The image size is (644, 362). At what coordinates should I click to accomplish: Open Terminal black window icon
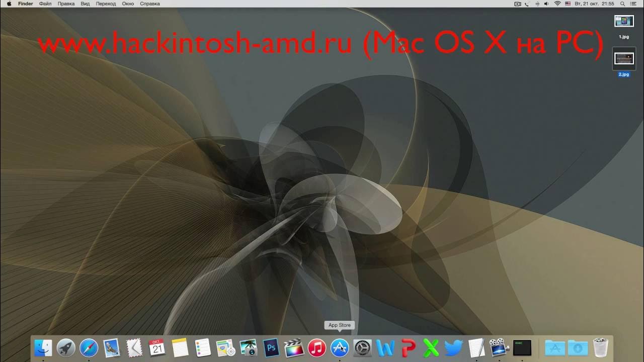[522, 347]
